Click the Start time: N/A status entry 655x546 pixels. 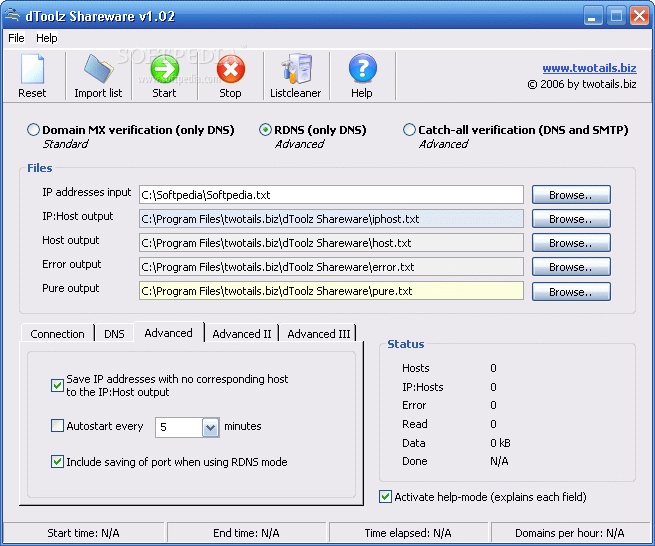[84, 533]
